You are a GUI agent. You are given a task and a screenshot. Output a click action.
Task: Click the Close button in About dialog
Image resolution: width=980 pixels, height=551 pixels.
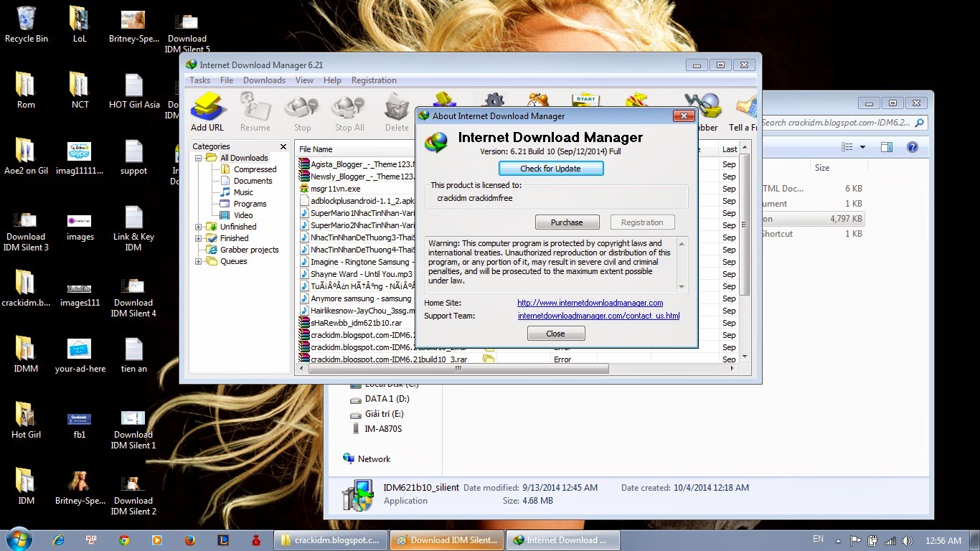556,334
